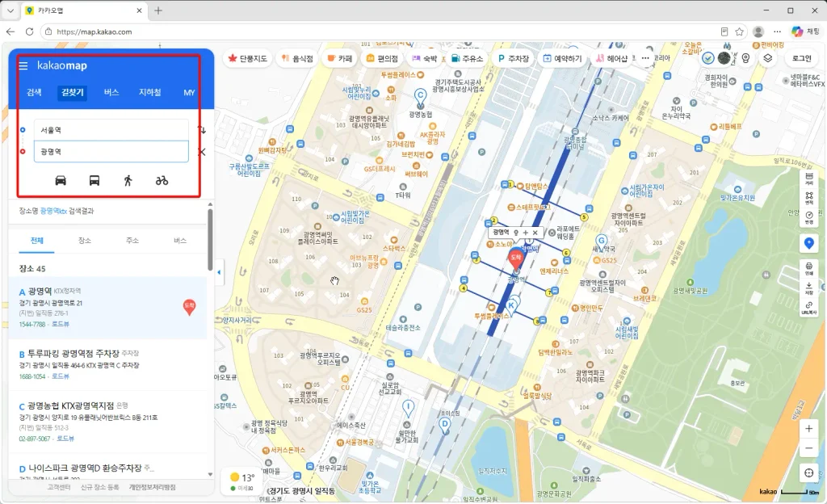Select 투루파킹 광명역점 주차장 result
The height and width of the screenshot is (504, 827).
(x=73, y=353)
